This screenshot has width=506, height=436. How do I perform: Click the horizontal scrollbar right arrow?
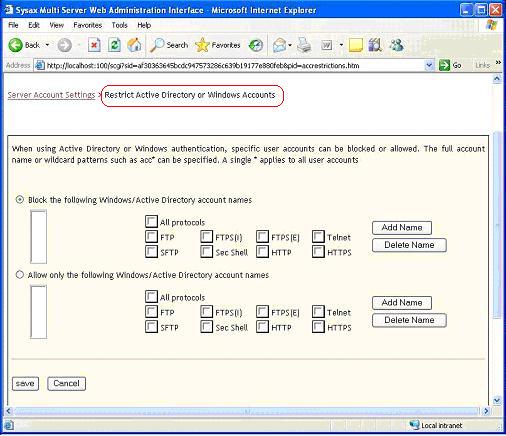coord(486,411)
